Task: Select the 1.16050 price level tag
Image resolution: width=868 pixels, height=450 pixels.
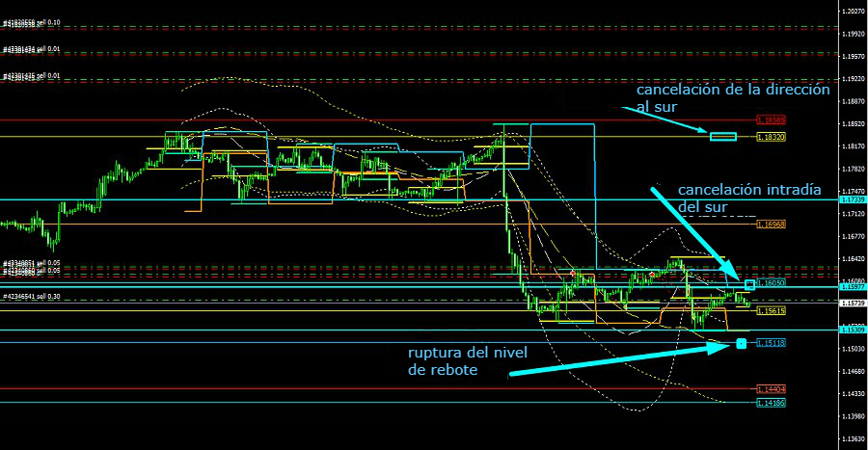Action: click(772, 282)
